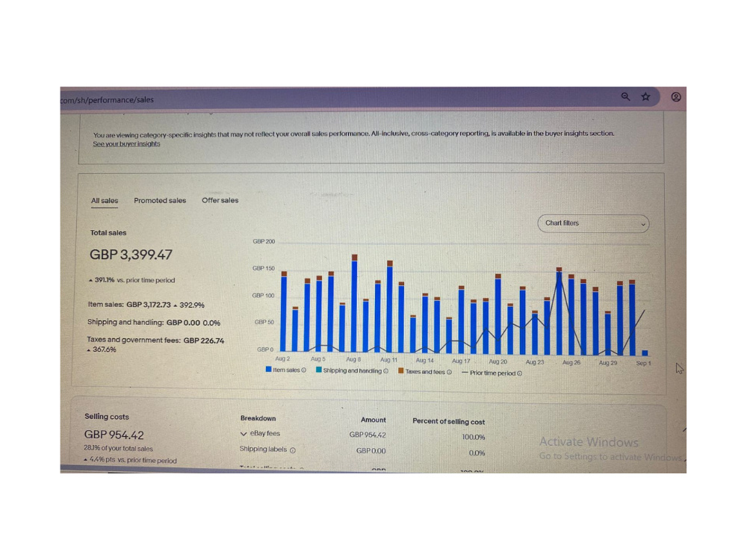
Task: Toggle the Item sales blue legend swatch
Action: tap(269, 369)
